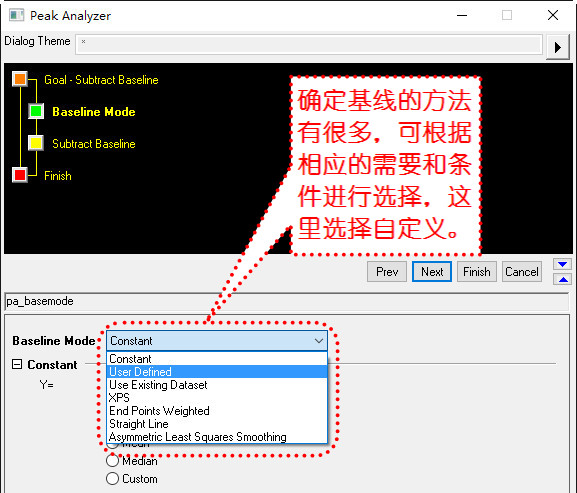
Task: Click the blue down-arrow panel toggle
Action: click(562, 264)
